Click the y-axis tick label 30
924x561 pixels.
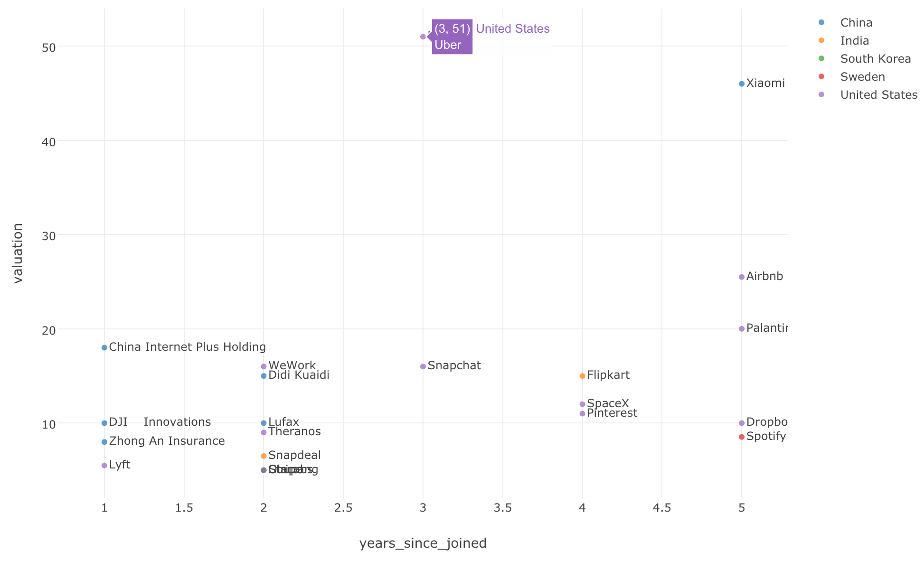(50, 235)
